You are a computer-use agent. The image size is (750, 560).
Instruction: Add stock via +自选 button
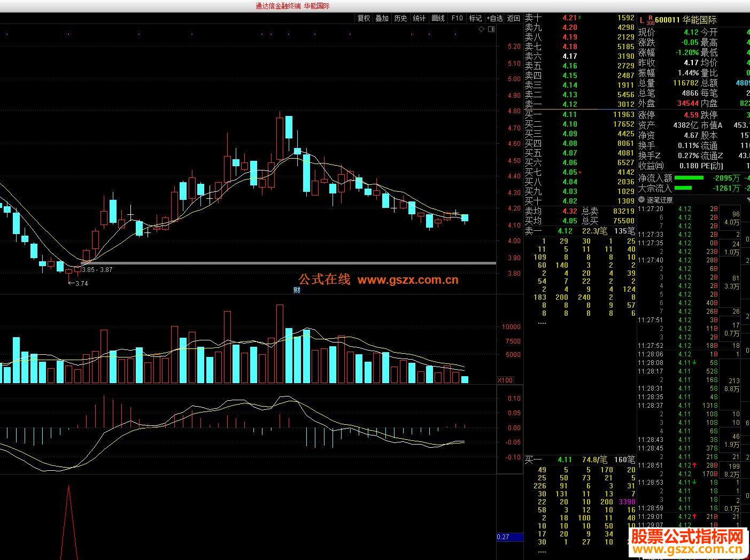coord(494,18)
